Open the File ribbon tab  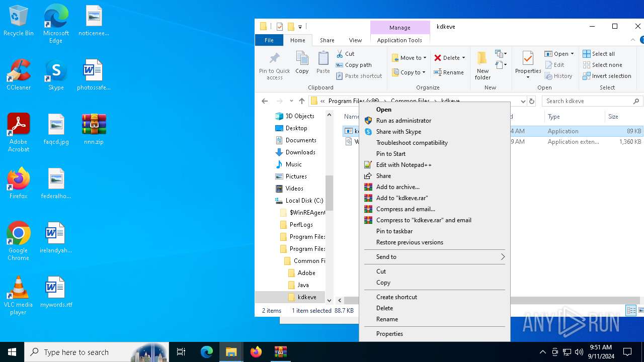click(x=269, y=40)
